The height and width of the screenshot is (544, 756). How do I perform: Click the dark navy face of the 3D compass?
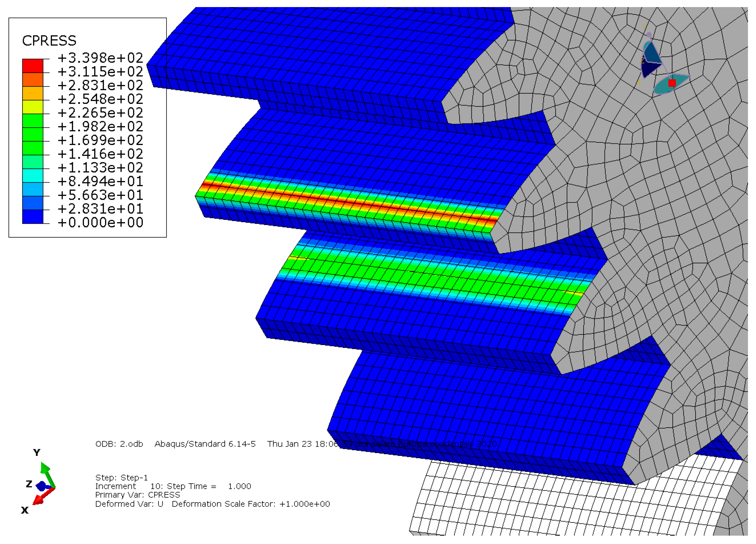648,69
